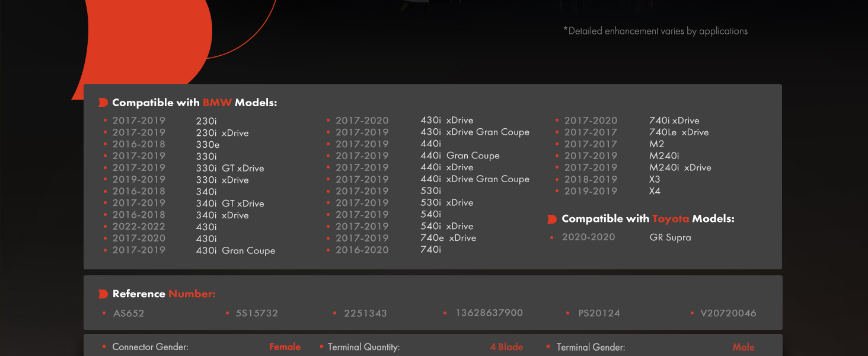Select the "340i GT xDrive" model entry

pos(230,204)
